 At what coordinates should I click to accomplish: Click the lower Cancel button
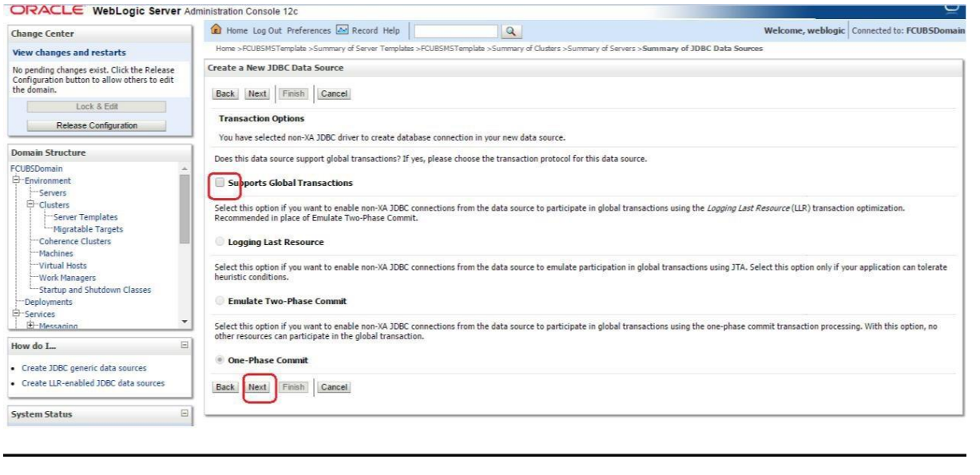coord(334,386)
